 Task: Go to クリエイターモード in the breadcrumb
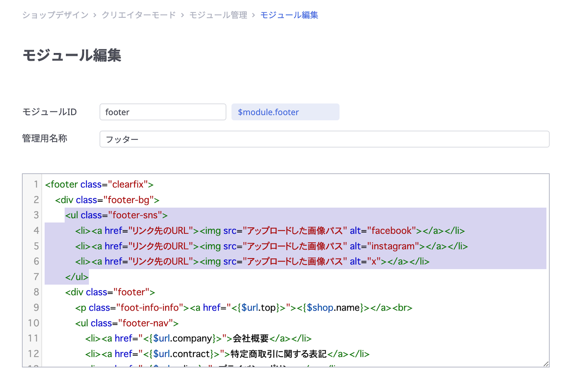[139, 15]
